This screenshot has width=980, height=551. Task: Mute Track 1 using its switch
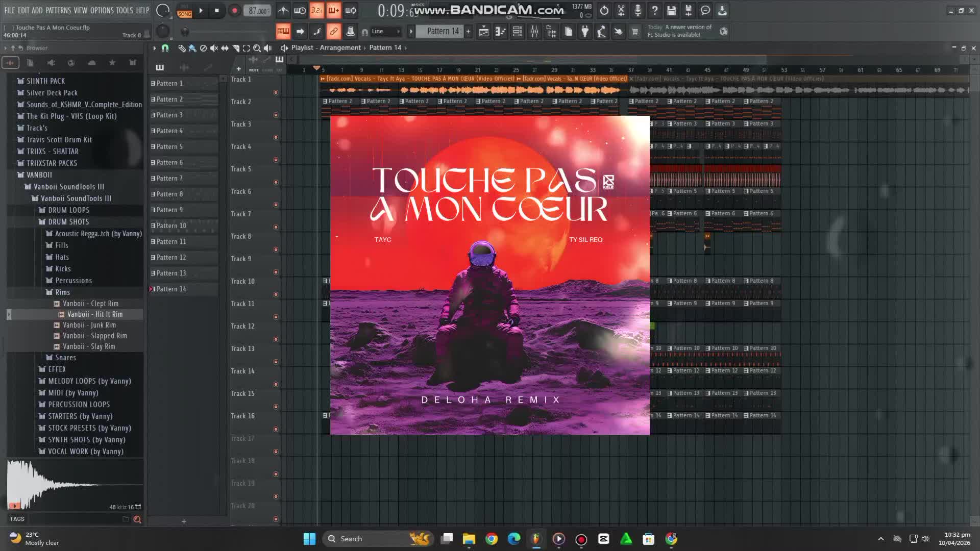(276, 93)
